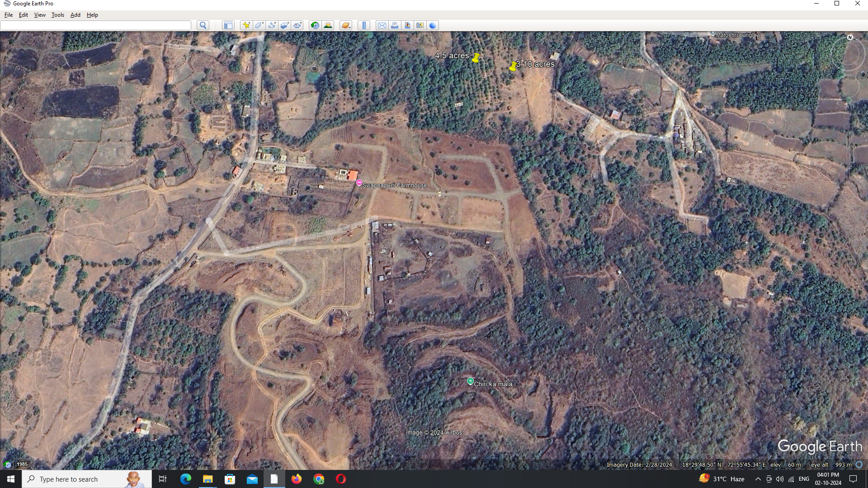Open the Edit menu
The width and height of the screenshot is (868, 488).
pos(24,15)
